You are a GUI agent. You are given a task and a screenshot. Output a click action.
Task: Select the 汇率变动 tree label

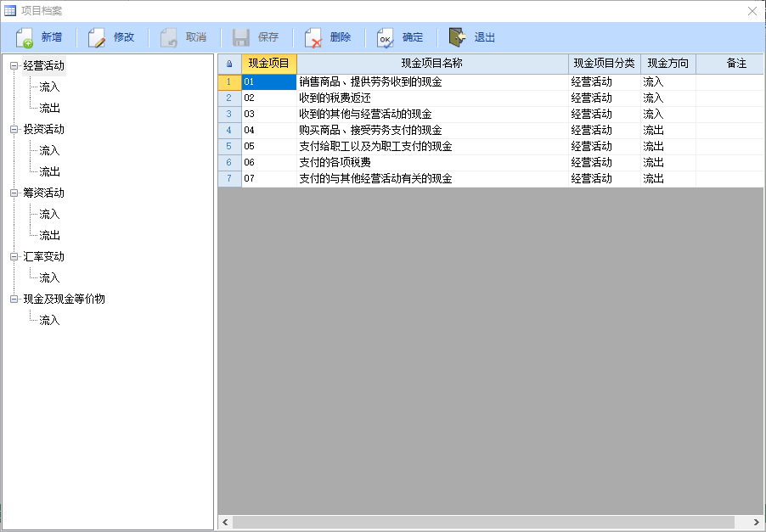44,257
